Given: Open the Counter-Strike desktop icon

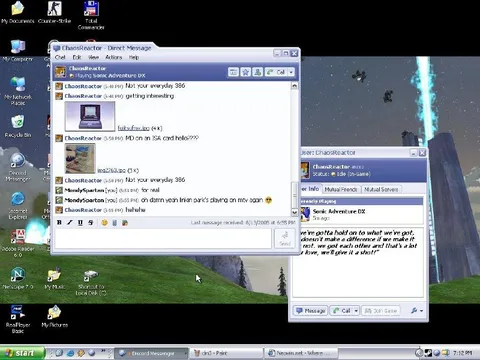Looking at the screenshot, I should click(x=54, y=13).
